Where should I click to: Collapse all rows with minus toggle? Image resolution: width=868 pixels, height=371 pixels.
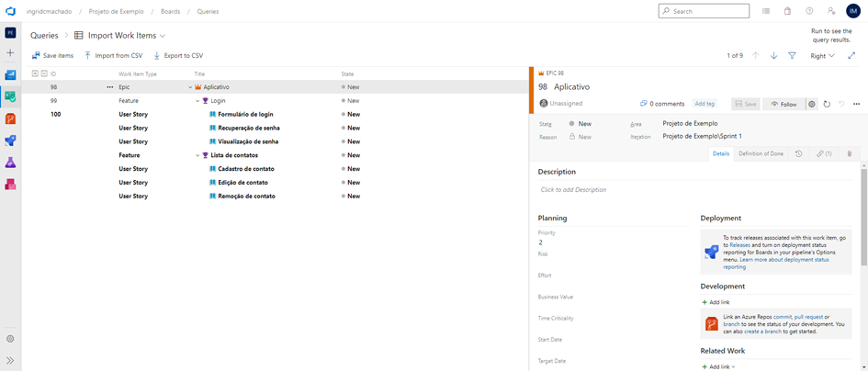point(43,73)
